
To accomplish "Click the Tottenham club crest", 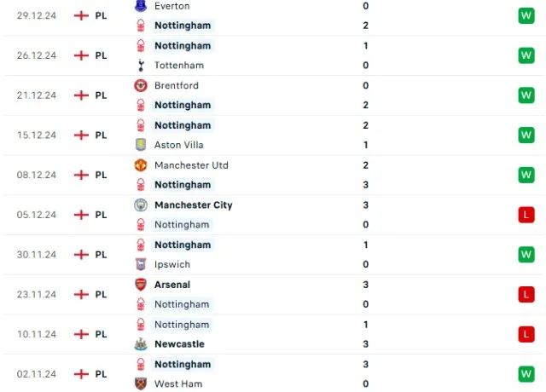I will coord(141,66).
